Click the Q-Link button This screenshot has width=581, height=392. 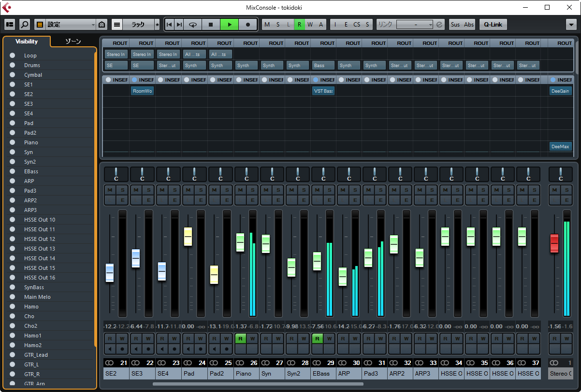coord(493,25)
